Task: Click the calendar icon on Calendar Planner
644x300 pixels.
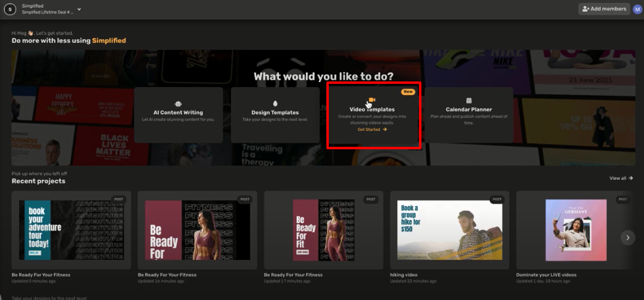Action: click(x=469, y=100)
